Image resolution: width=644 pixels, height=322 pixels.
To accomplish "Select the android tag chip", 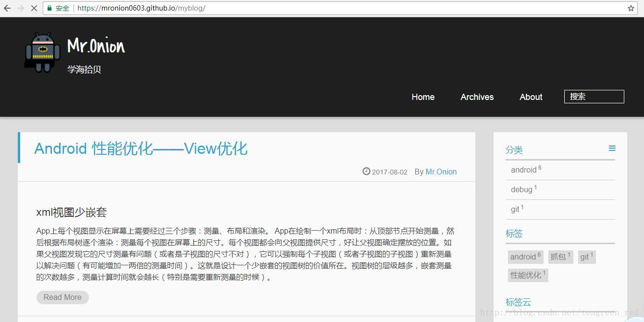I will pyautogui.click(x=525, y=257).
